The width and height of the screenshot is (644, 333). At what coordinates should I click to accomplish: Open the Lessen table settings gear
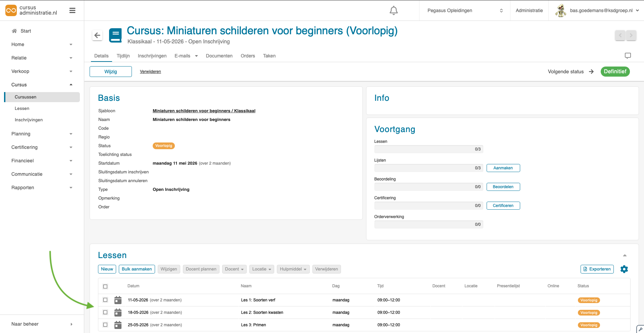(624, 269)
